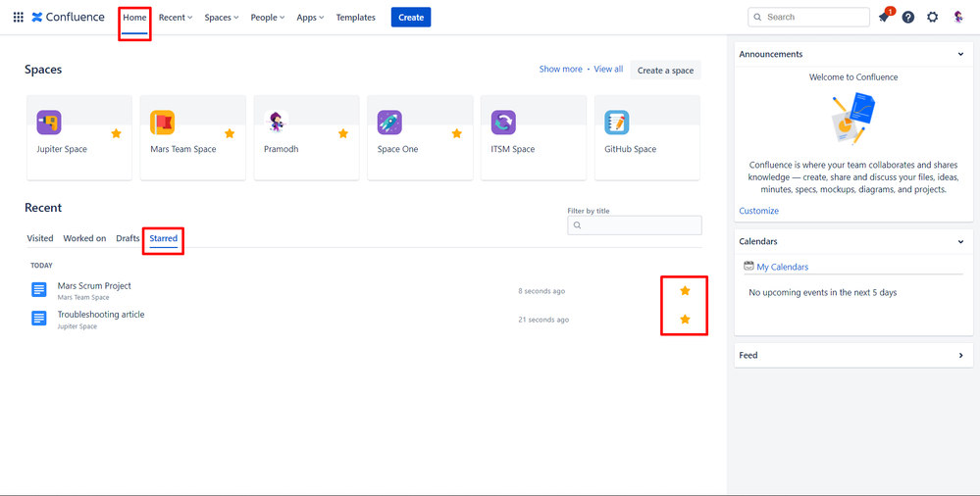Click the Mars Team Space flag icon

coord(163,123)
